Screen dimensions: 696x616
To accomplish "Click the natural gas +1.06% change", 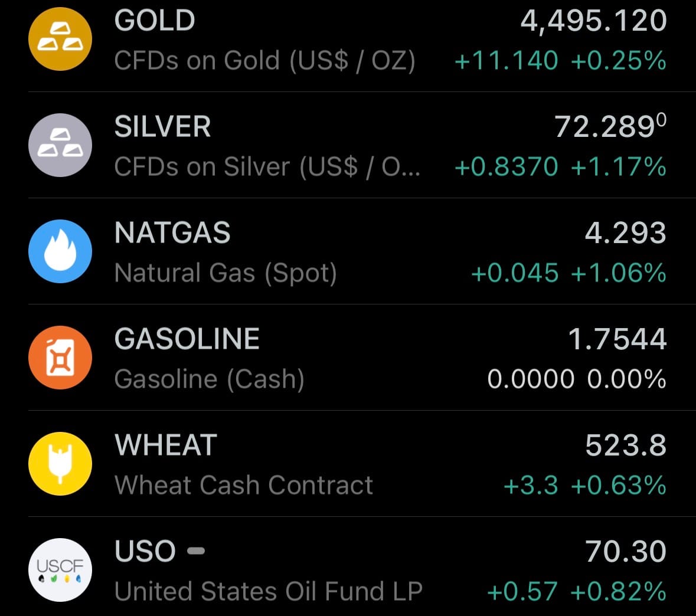I will 619,273.
